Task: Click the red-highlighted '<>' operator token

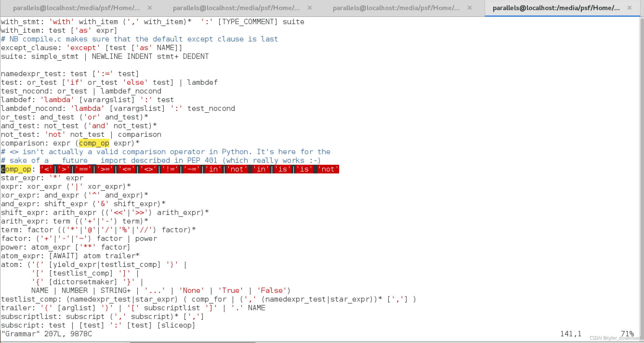Action: coord(149,169)
